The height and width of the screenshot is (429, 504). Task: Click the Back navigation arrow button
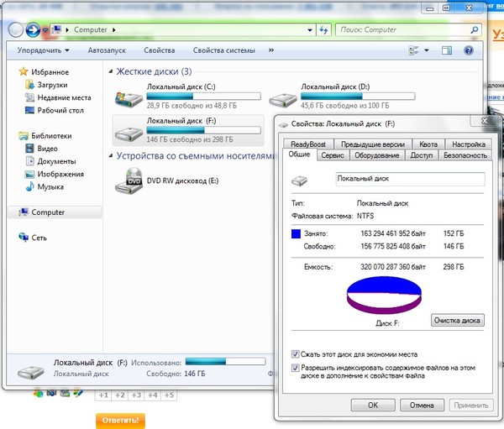15,30
